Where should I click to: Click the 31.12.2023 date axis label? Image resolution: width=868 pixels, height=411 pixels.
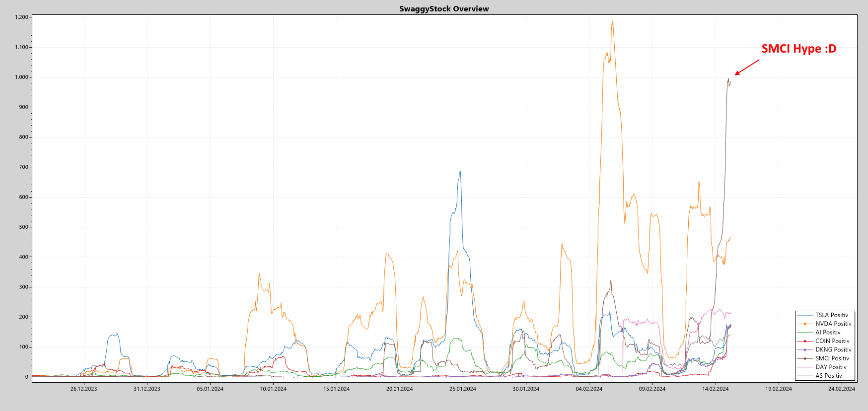tap(147, 389)
